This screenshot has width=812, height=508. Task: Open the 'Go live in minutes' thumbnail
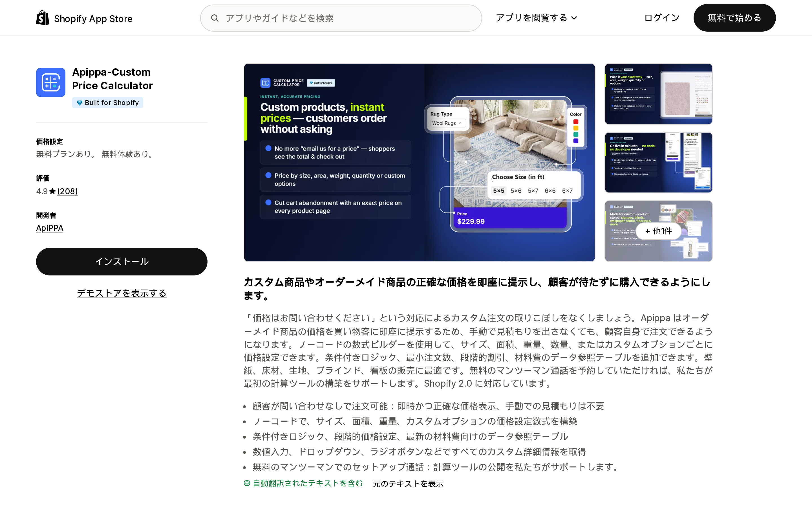658,163
